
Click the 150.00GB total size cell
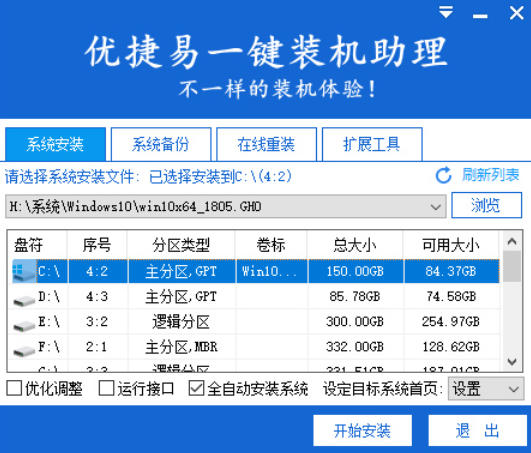pyautogui.click(x=355, y=271)
